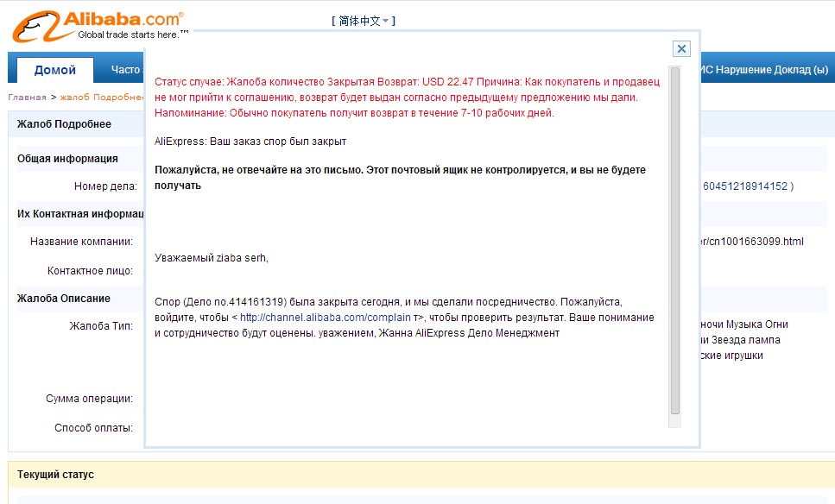Click the Жалоба Описание heading
The image size is (835, 504).
coord(63,299)
